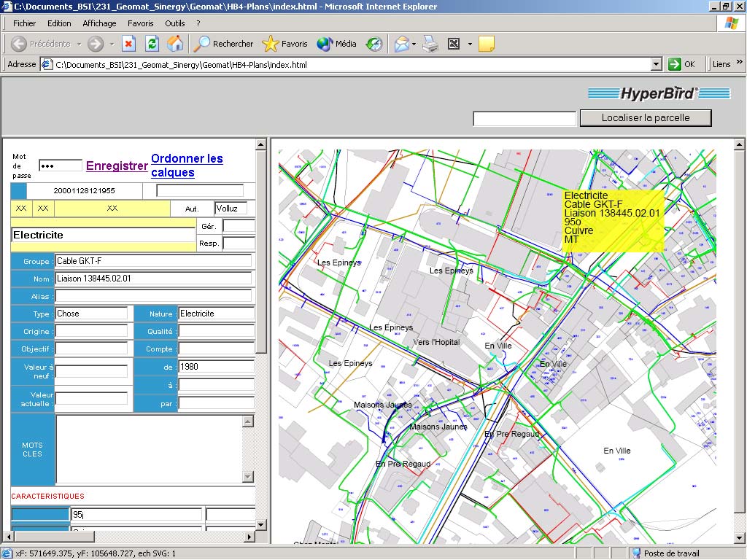Click the Valeur à neuf field
This screenshot has height=560, width=747.
tap(91, 372)
